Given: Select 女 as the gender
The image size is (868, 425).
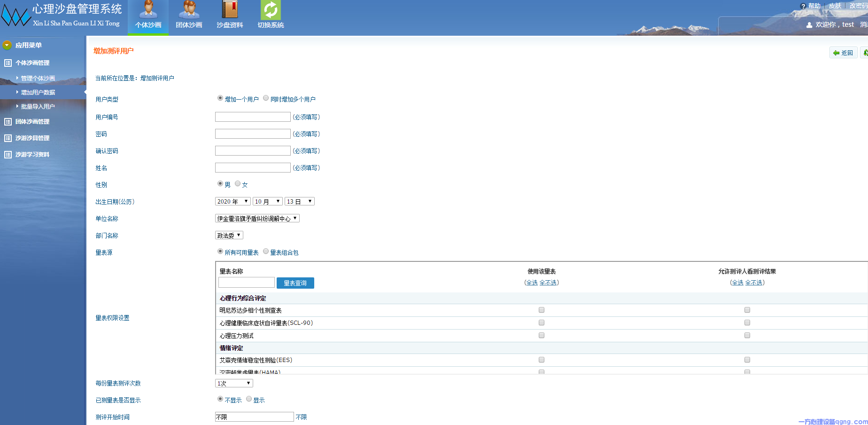Looking at the screenshot, I should point(238,184).
